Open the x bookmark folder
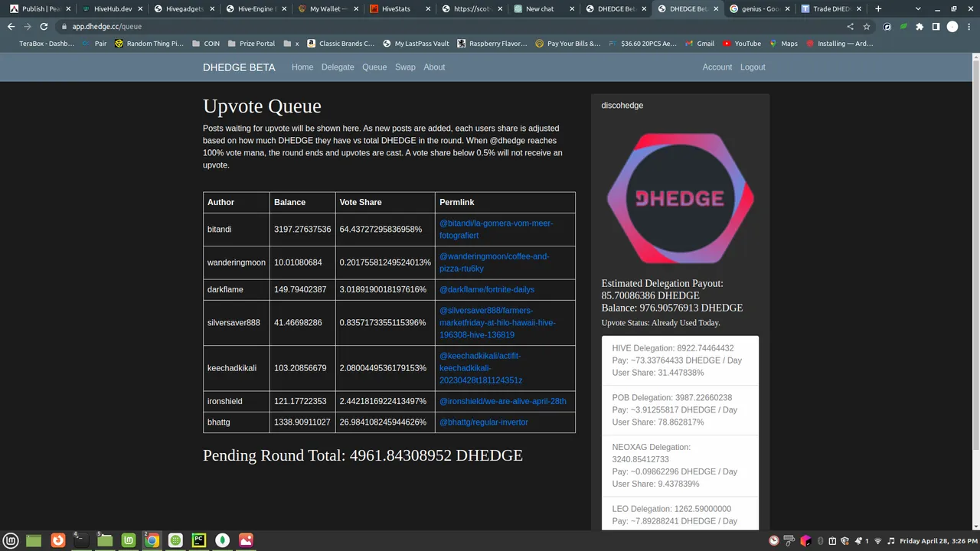Screen dimensions: 980x551 point(291,44)
